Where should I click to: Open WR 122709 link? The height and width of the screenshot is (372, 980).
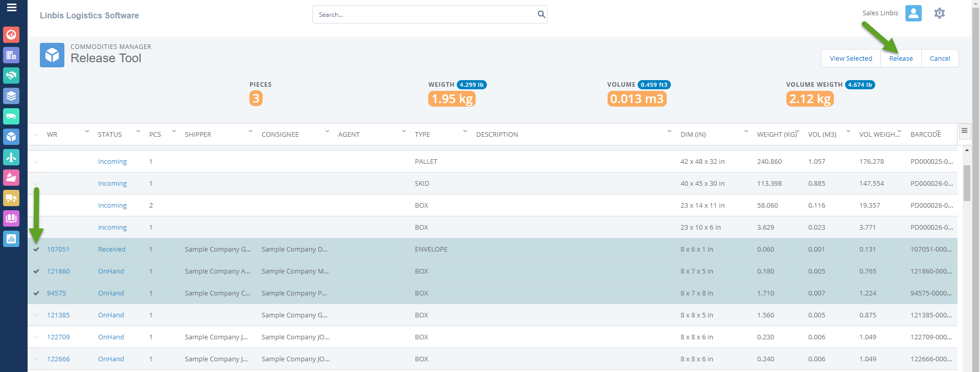coord(58,337)
